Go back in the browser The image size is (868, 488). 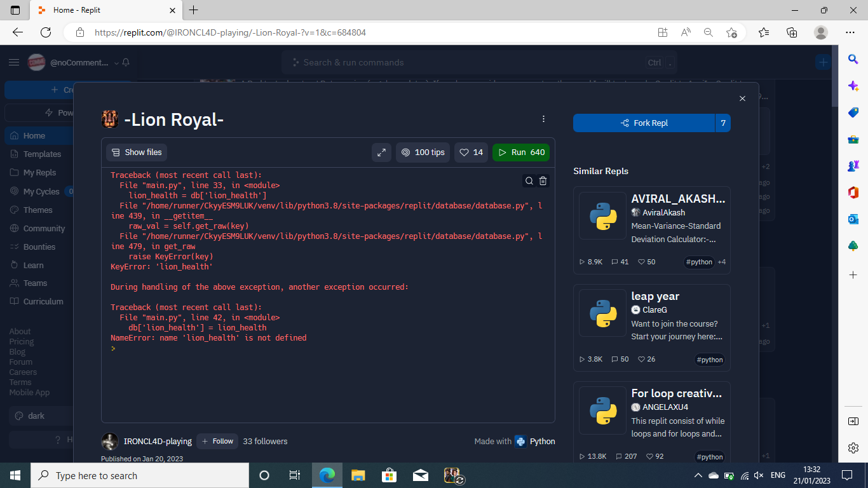click(x=18, y=32)
